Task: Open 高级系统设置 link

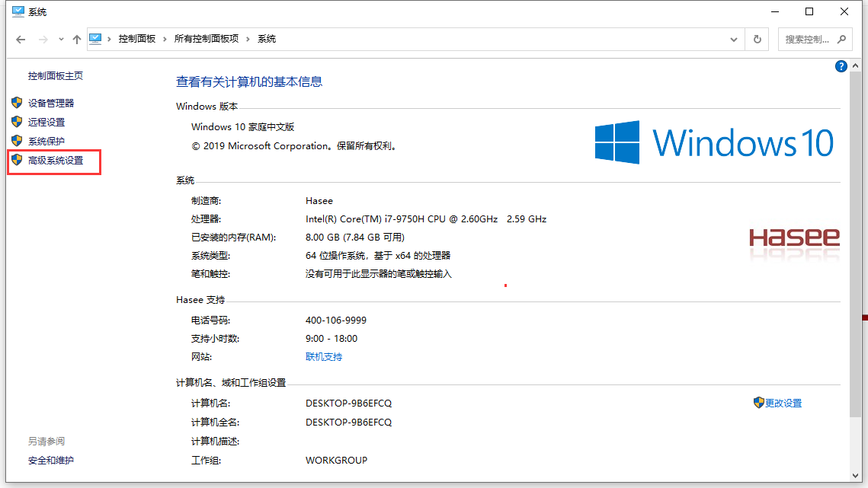Action: click(56, 161)
